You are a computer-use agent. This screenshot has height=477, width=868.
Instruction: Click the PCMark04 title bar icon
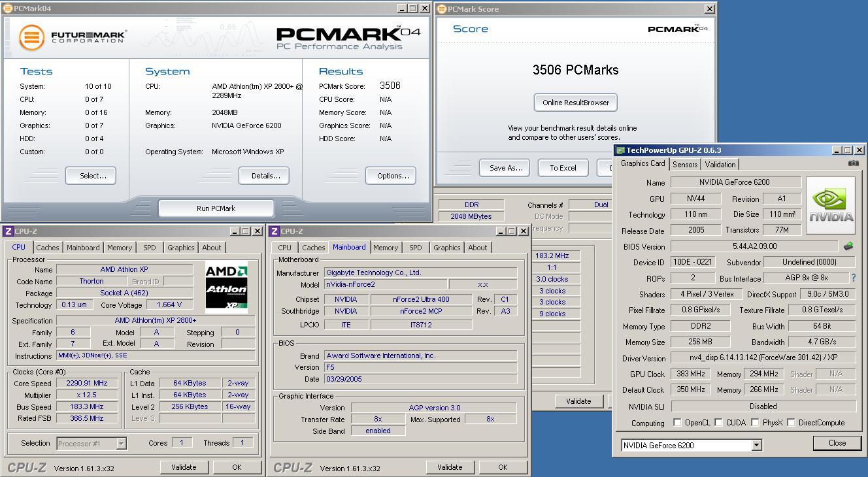coord(8,8)
